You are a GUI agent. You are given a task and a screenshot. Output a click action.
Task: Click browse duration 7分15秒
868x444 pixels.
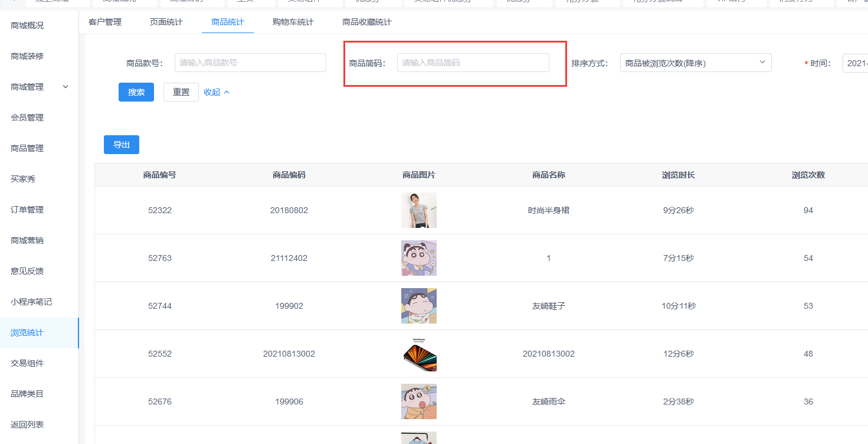[x=679, y=258]
